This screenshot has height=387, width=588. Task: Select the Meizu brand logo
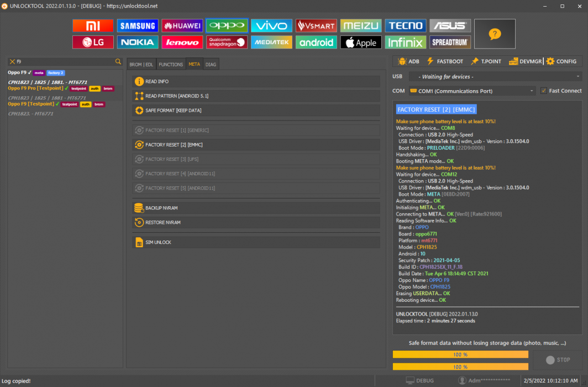tap(361, 26)
